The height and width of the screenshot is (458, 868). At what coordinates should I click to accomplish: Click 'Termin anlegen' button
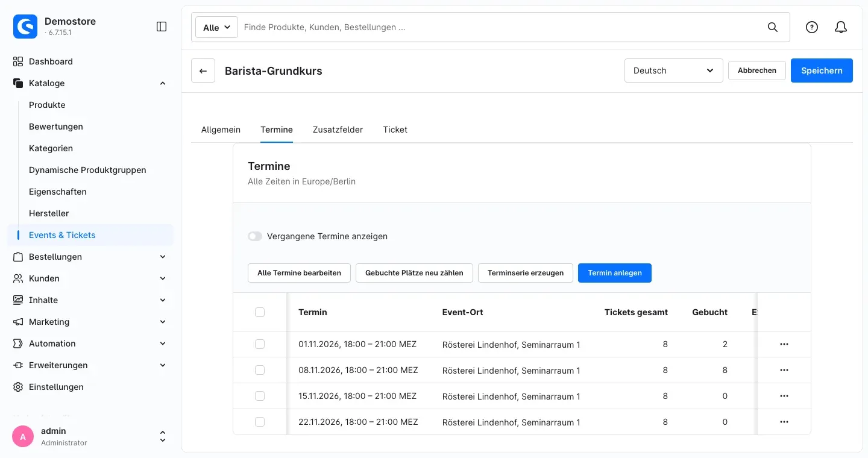pyautogui.click(x=615, y=273)
